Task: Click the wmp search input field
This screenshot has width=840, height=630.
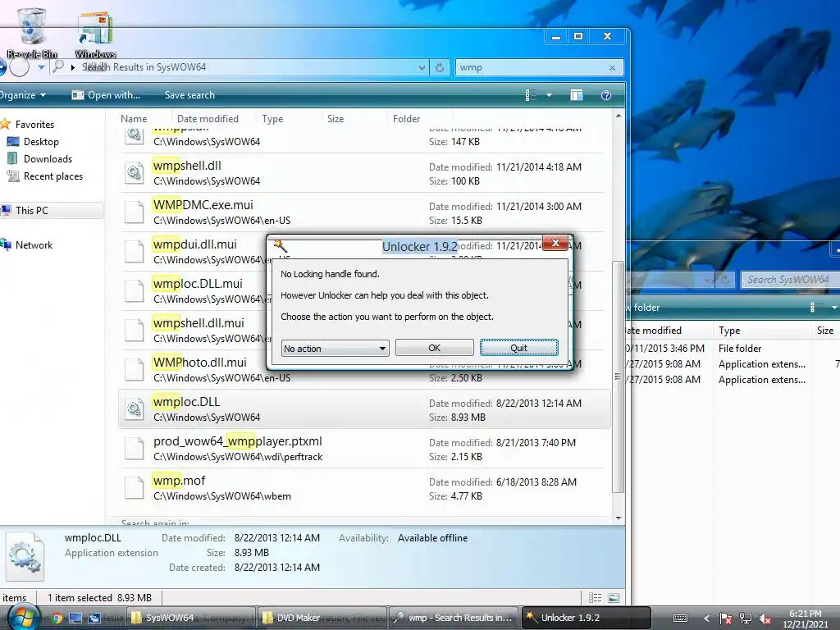Action: click(531, 67)
